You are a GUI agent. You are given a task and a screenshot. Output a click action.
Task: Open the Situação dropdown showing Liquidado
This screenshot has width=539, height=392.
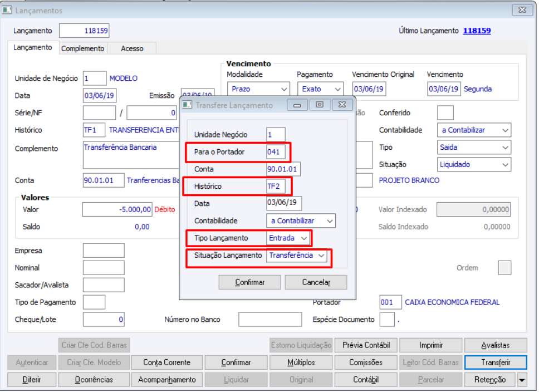[x=474, y=164]
